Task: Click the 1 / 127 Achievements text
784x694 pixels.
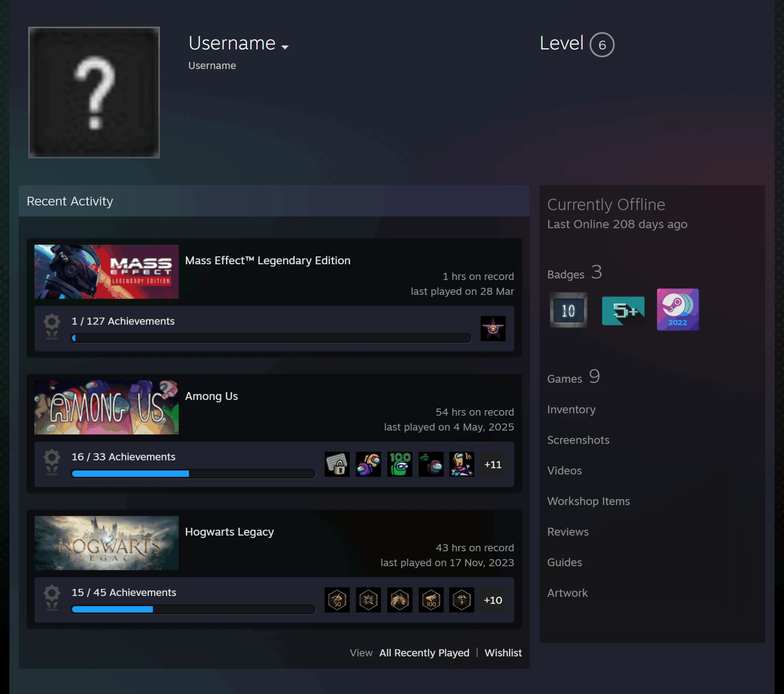Action: 123,321
